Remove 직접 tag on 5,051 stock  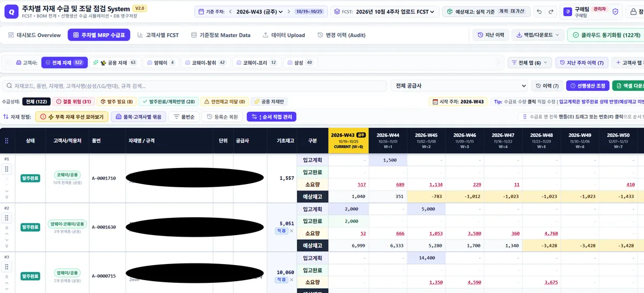(x=292, y=231)
